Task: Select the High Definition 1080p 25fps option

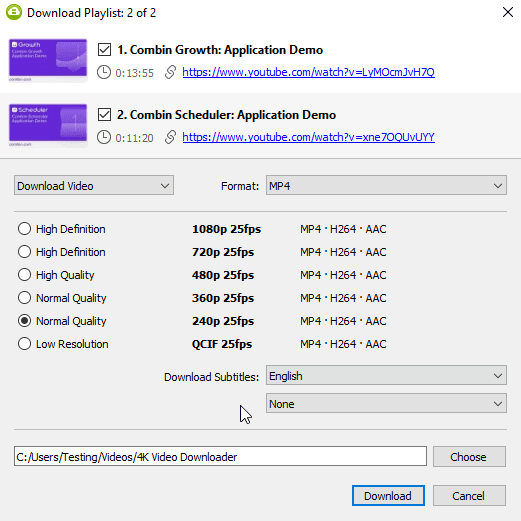Action: click(24, 229)
